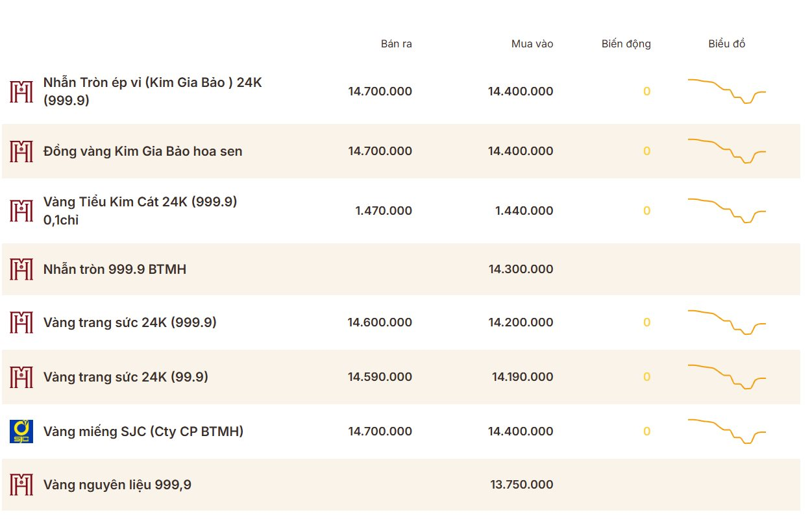
Task: Click the blue SJC logo icon
Action: point(21,432)
